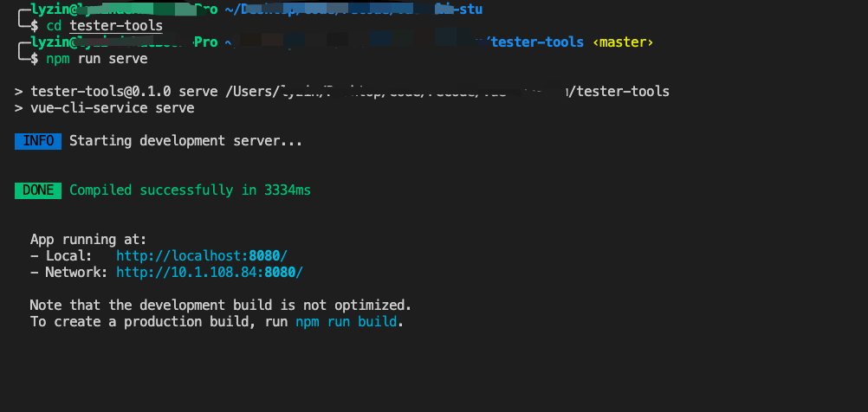Select 'Starting development server...' text

(185, 141)
